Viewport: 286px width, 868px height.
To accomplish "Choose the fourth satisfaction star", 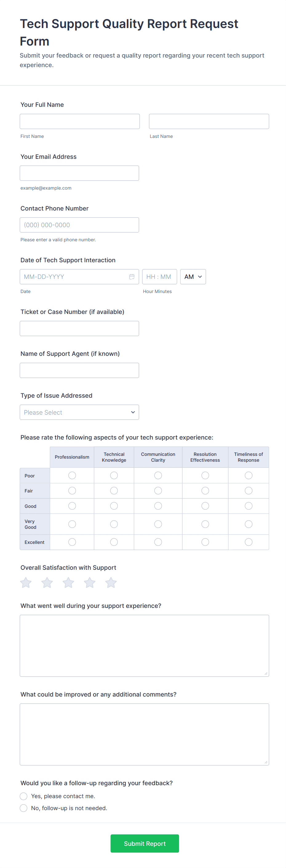I will 89,583.
